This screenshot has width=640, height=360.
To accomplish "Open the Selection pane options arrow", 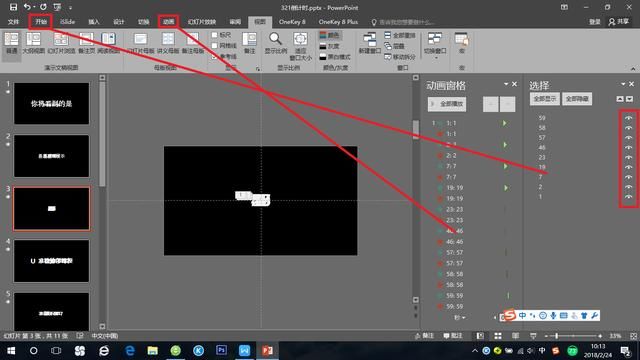I will coord(623,84).
